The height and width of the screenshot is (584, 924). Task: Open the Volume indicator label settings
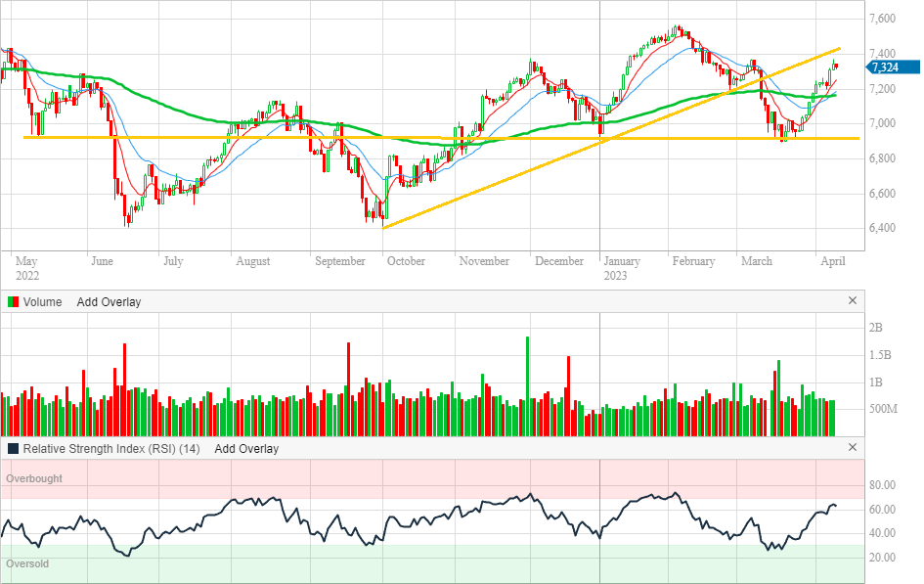(x=43, y=302)
